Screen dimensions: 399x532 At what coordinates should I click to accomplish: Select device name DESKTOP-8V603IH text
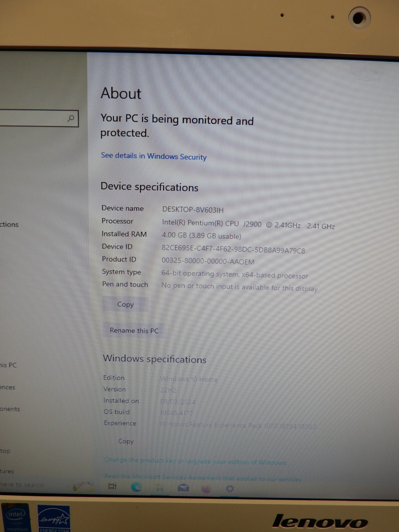tap(193, 209)
